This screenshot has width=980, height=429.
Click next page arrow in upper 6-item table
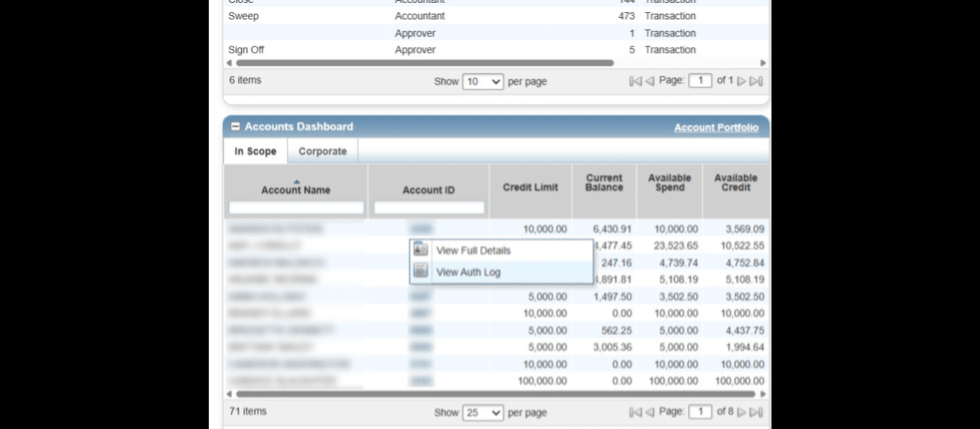(742, 81)
